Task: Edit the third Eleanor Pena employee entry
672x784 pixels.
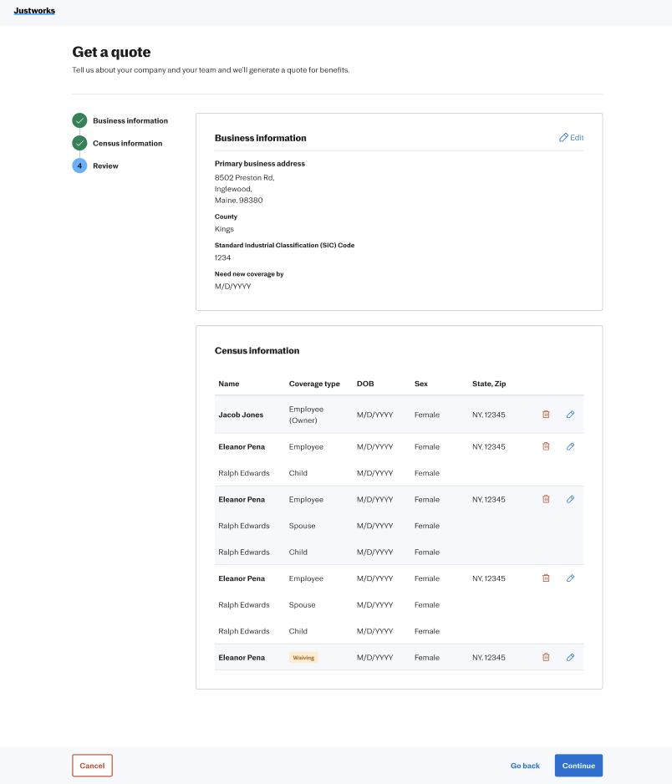Action: 570,578
